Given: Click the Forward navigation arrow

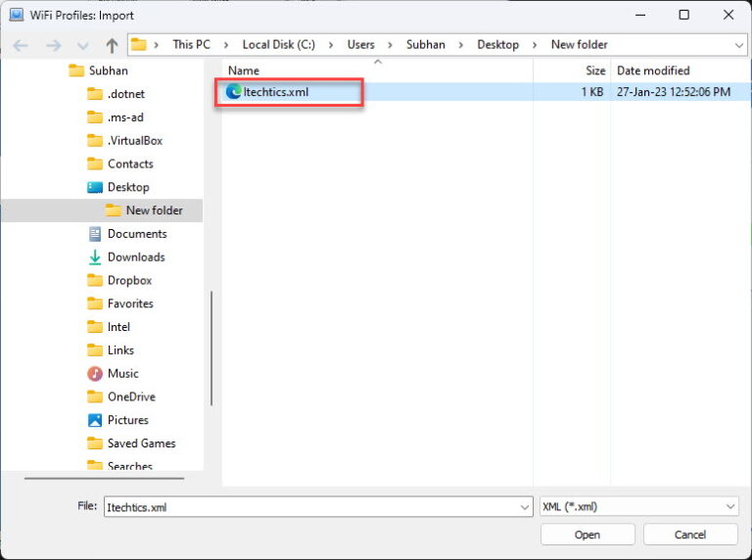Looking at the screenshot, I should (53, 46).
